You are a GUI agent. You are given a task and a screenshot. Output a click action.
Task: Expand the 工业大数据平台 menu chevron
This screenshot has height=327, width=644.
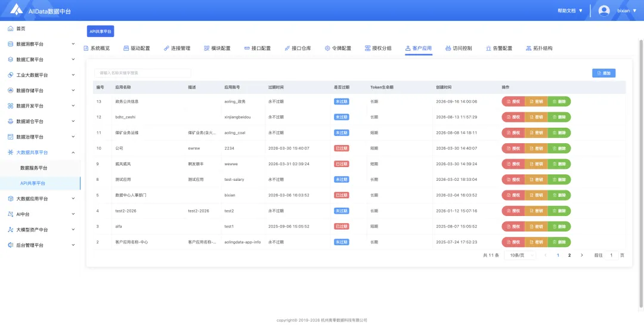pyautogui.click(x=73, y=75)
